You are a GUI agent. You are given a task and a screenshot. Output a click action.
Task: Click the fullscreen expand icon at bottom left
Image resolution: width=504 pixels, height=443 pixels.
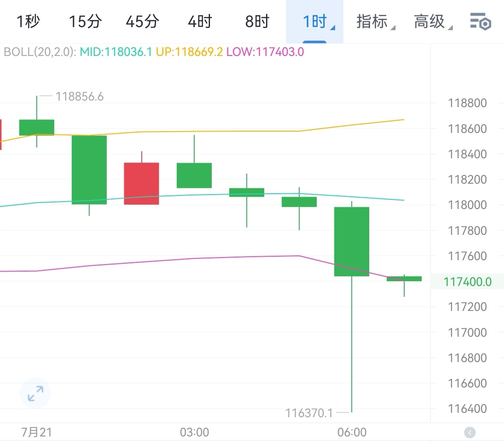pyautogui.click(x=35, y=393)
